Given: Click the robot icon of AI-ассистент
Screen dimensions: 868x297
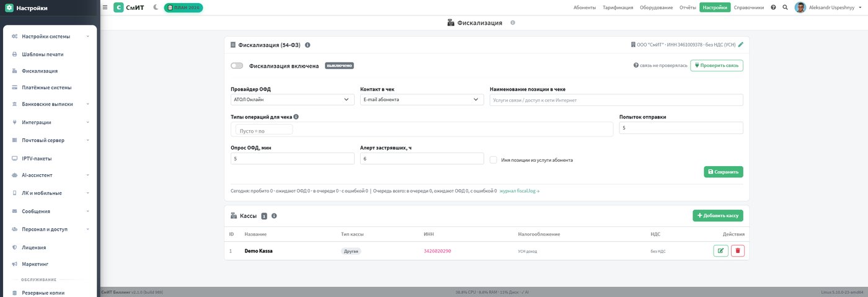Looking at the screenshot, I should click(x=14, y=175).
